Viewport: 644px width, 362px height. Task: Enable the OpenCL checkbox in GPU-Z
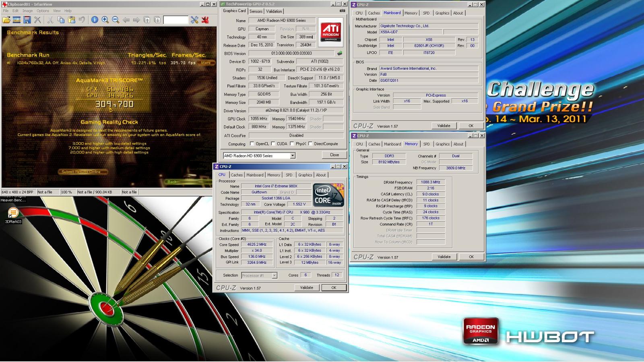tap(252, 144)
